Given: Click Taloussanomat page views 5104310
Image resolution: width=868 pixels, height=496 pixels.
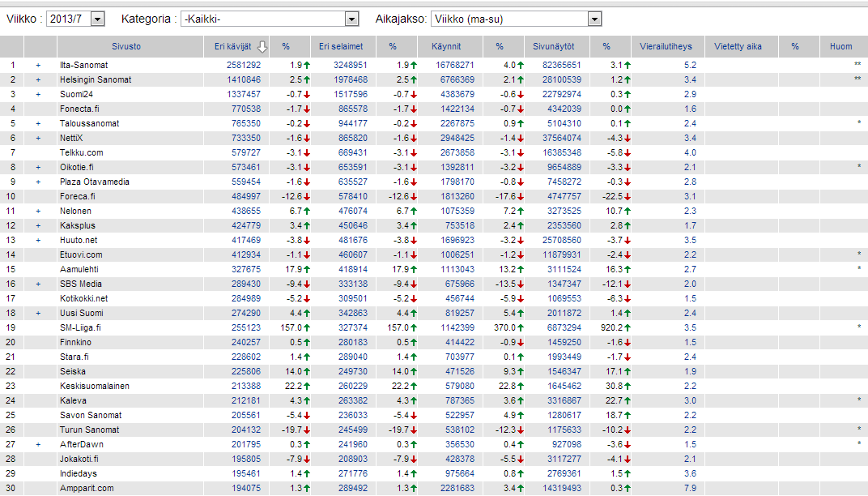Looking at the screenshot, I should (x=564, y=123).
